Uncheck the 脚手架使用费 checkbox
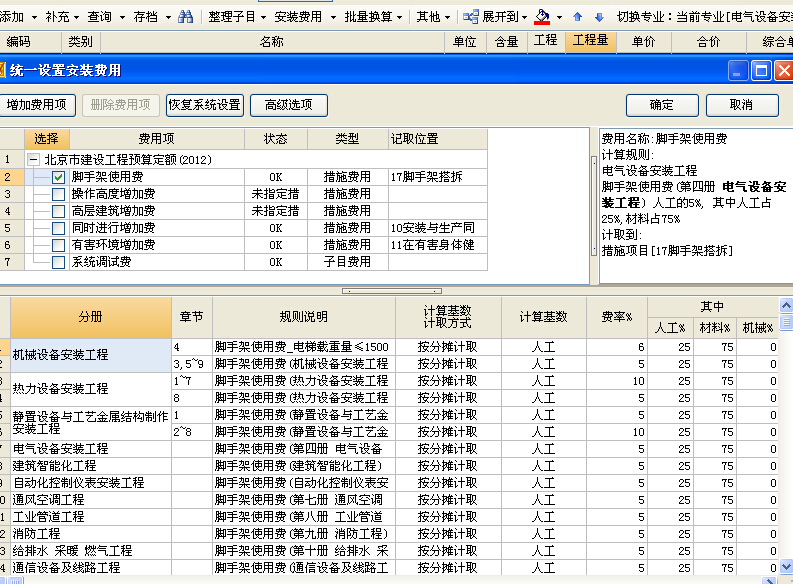Viewport: 793px width, 584px height. (59, 177)
